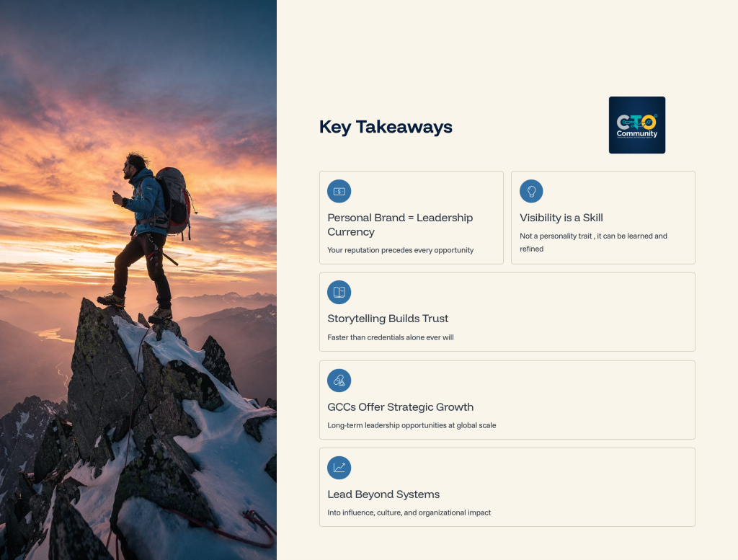Click the Key Takeaways heading
The image size is (738, 560).
pos(386,127)
